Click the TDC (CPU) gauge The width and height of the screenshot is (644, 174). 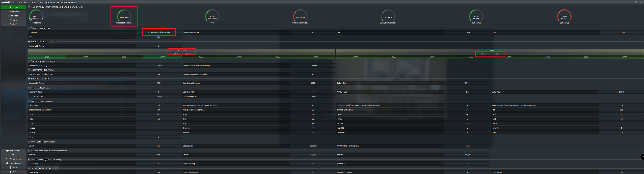point(476,17)
